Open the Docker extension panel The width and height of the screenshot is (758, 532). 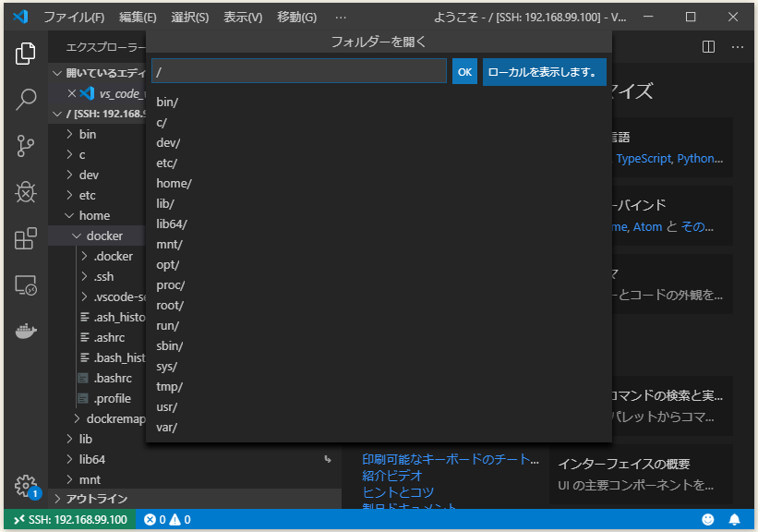click(x=25, y=330)
